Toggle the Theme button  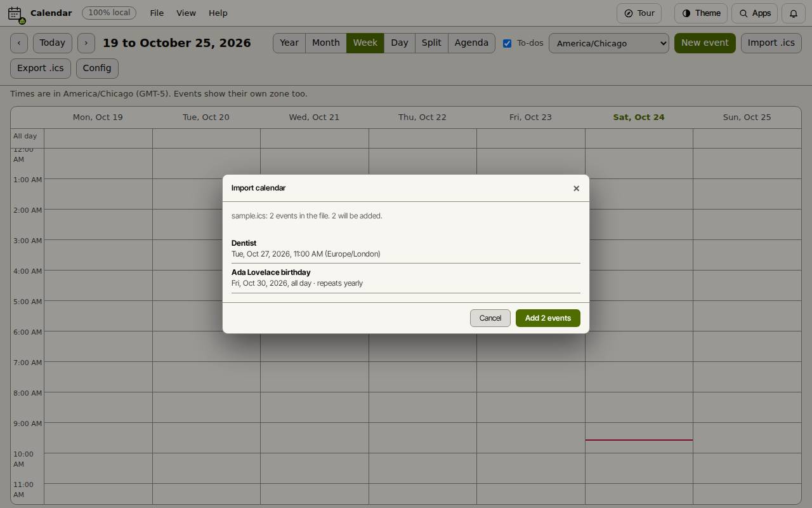[701, 13]
